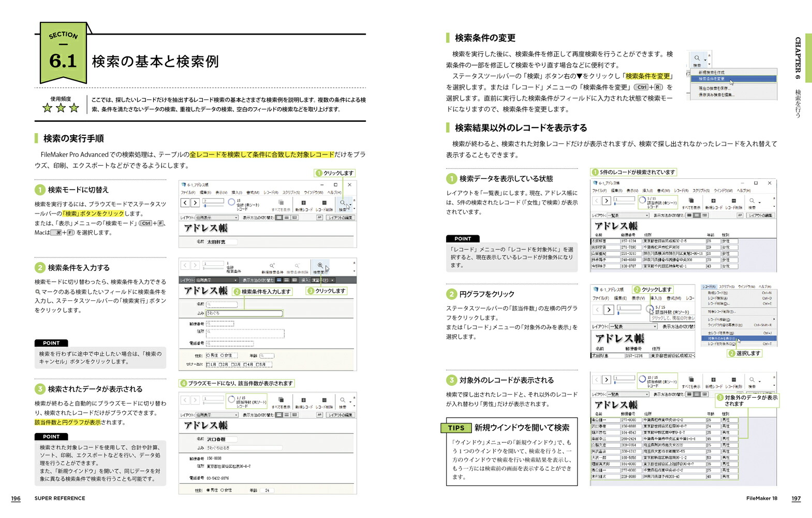Image resolution: width=812 pixels, height=518 pixels.
Task: Choose 全レコードを表示 in the レコード menu
Action: pos(739,333)
